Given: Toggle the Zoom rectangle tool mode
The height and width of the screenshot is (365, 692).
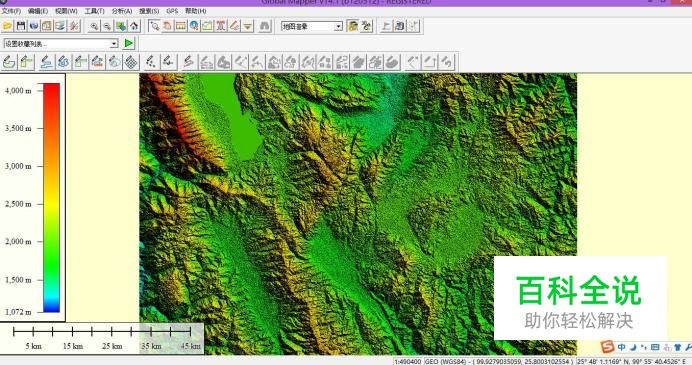Looking at the screenshot, I should pos(154,26).
